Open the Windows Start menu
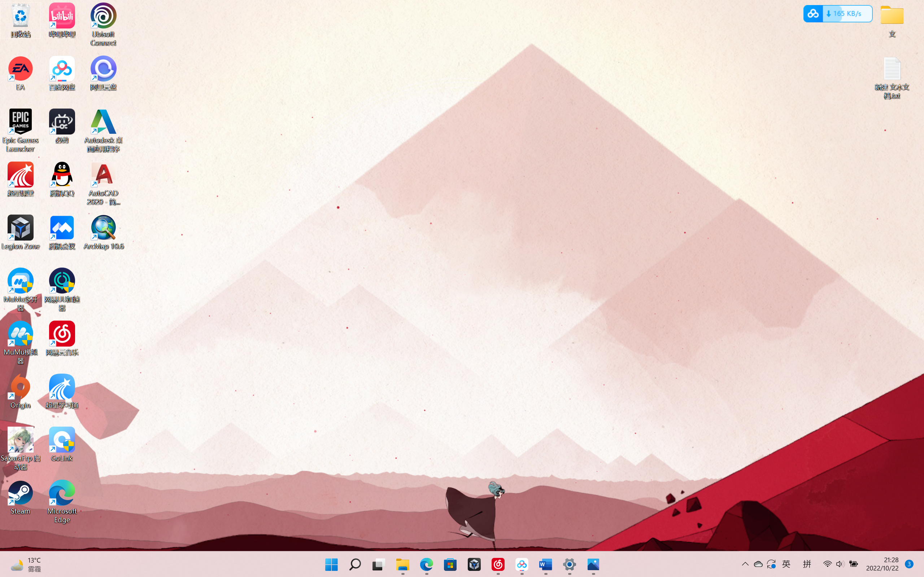 click(x=331, y=564)
